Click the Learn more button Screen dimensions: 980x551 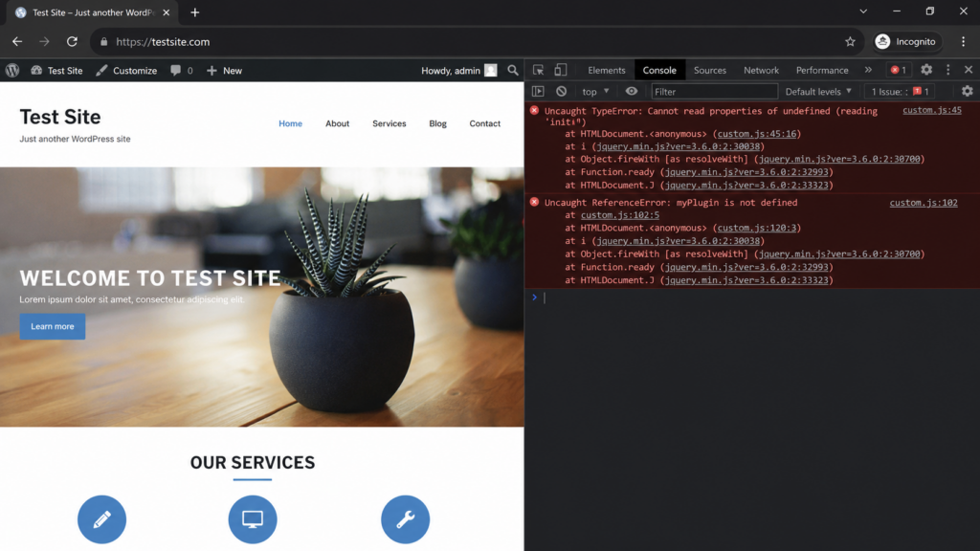click(53, 327)
